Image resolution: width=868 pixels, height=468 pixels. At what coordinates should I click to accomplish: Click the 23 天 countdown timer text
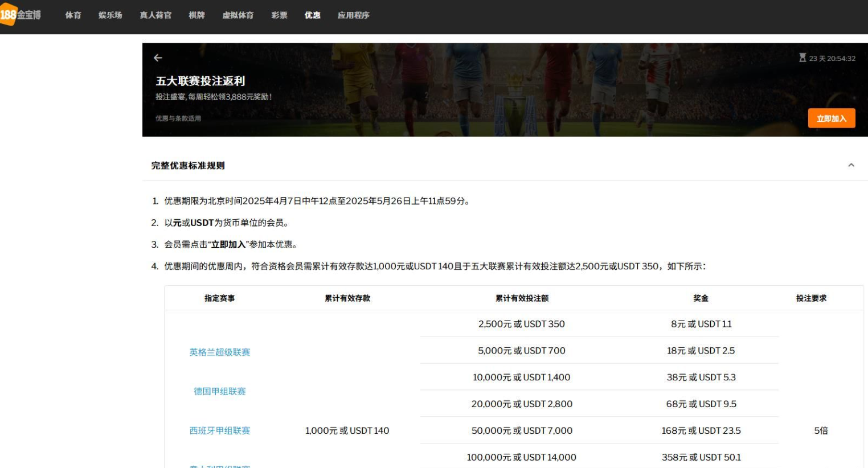[x=832, y=59]
